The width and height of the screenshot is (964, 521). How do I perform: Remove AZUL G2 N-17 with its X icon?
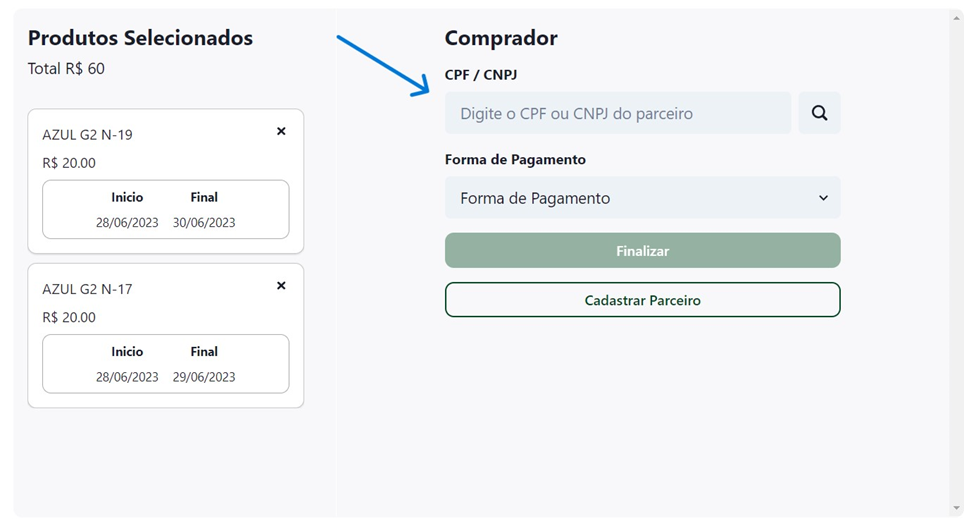tap(281, 285)
